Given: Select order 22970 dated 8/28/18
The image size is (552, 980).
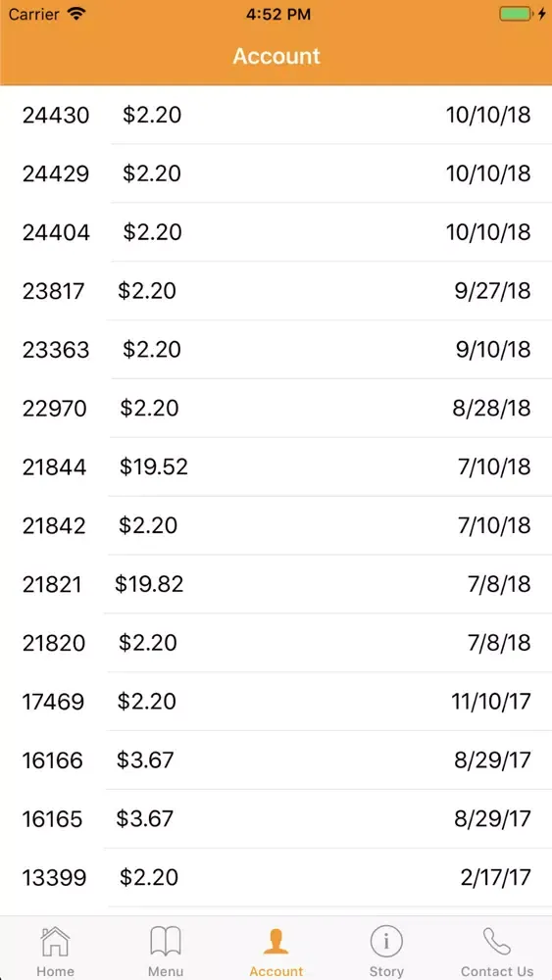Looking at the screenshot, I should (x=276, y=408).
